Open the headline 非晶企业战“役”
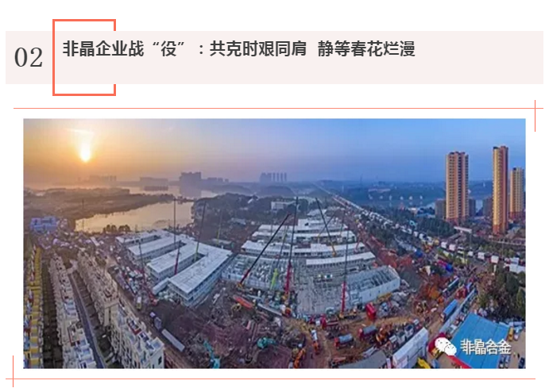Image resolution: width=549 pixels, height=392 pixels. click(124, 48)
